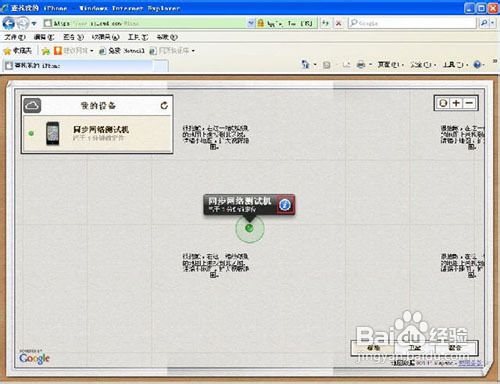Click the printer icon in command bar

pyautogui.click(x=361, y=65)
